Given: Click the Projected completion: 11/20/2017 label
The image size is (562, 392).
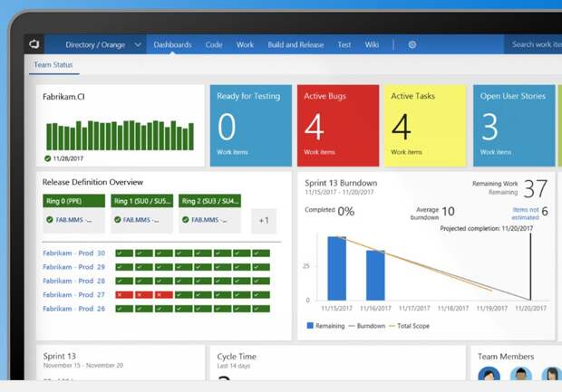Looking at the screenshot, I should (x=487, y=228).
